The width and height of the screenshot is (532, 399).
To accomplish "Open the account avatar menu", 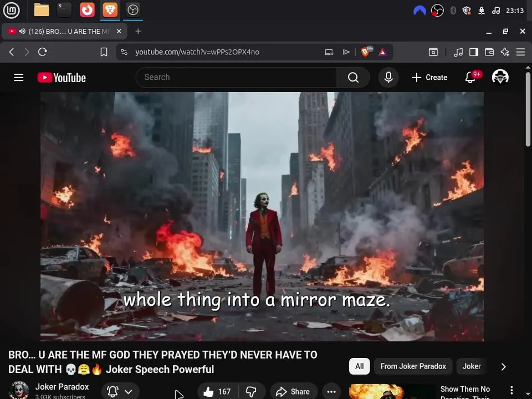I will click(500, 76).
